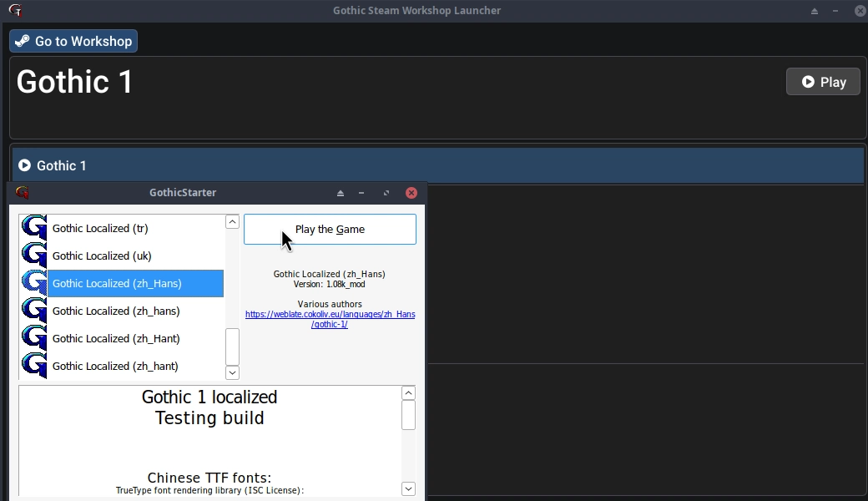Click 'TrueType font rendering library (ISC License):' line
The height and width of the screenshot is (501, 868).
click(x=209, y=490)
